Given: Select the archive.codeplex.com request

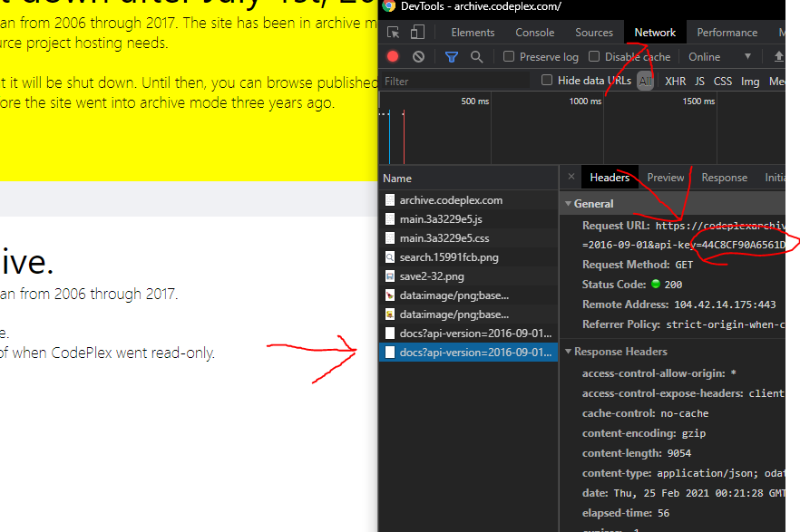Looking at the screenshot, I should click(x=468, y=199).
